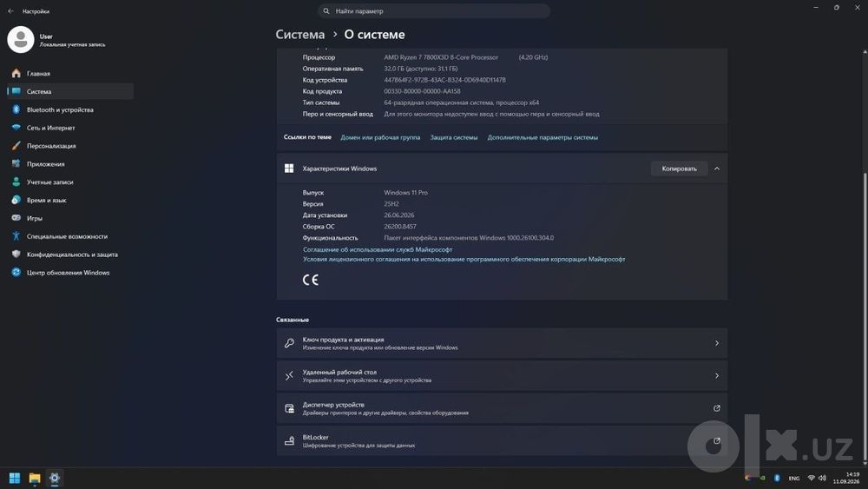Screen dimensions: 868x489
Task: Open the BitLocker entry
Action: (x=502, y=441)
